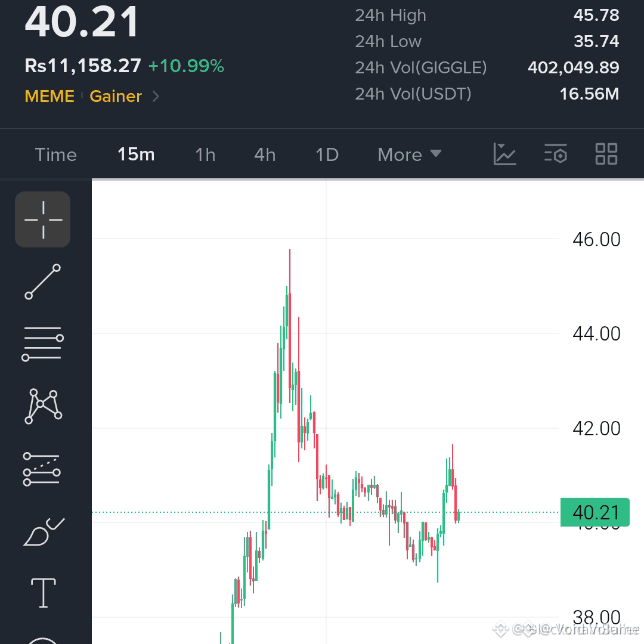Select the crosshair cursor tool
The image size is (644, 644).
[43, 219]
